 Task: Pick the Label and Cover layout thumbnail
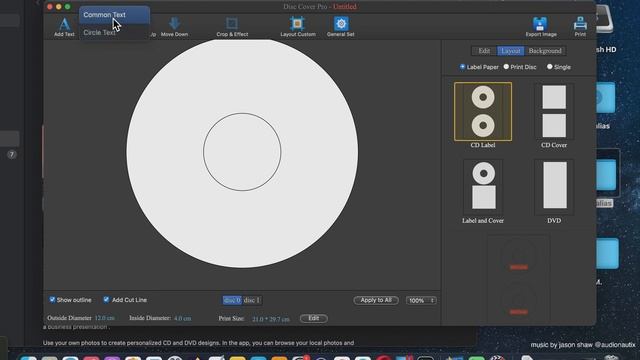483,187
